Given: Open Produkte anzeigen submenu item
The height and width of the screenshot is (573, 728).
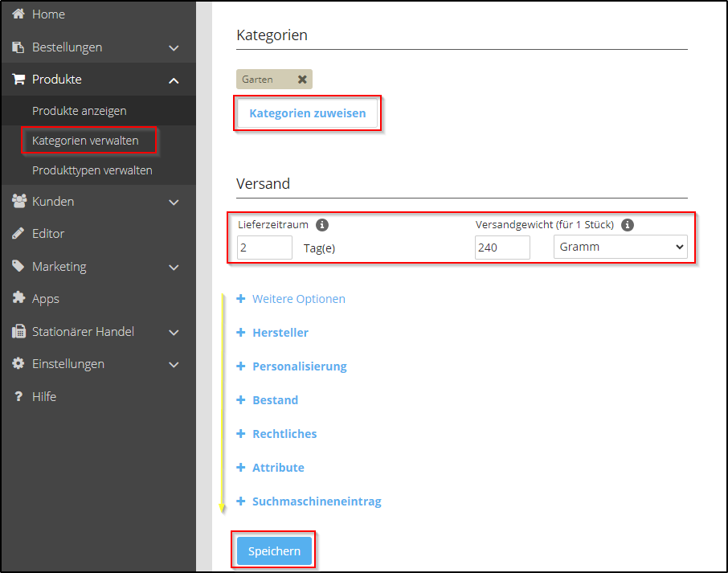Looking at the screenshot, I should (x=79, y=111).
